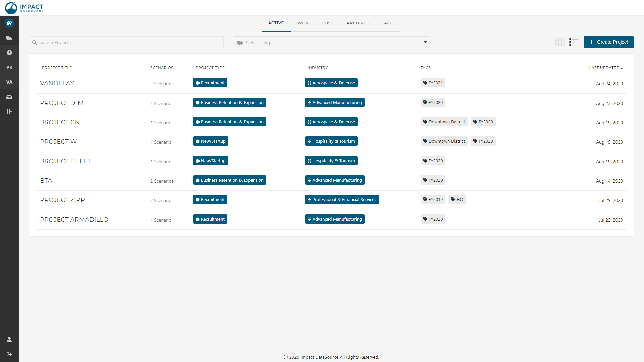Open the user profile icon
This screenshot has height=362, width=644.
(9, 340)
